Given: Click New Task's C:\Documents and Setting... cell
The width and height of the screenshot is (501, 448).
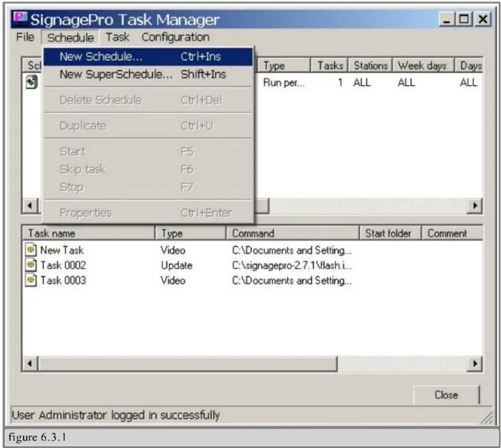Looking at the screenshot, I should point(292,250).
